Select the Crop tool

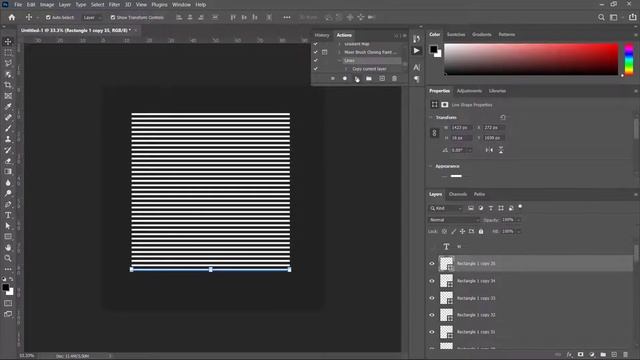pos(8,85)
